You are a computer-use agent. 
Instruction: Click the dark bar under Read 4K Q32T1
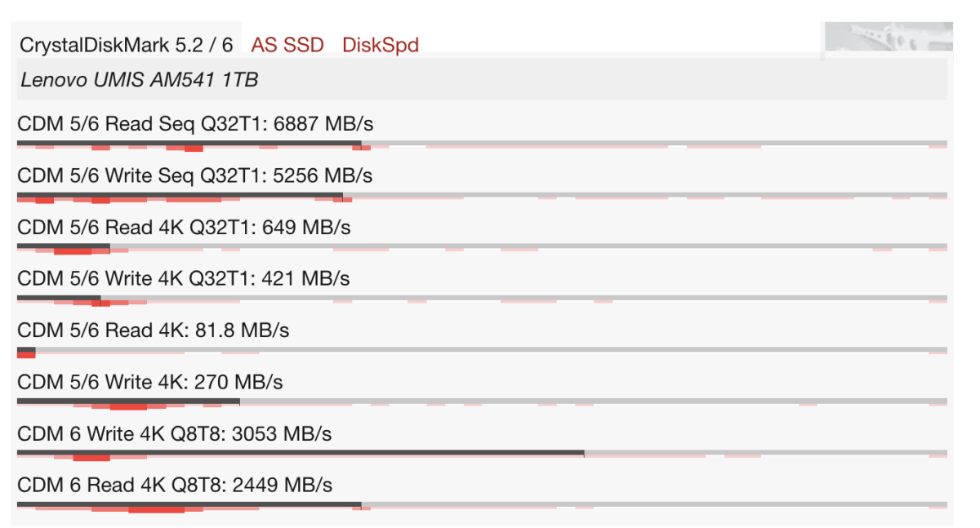point(63,246)
